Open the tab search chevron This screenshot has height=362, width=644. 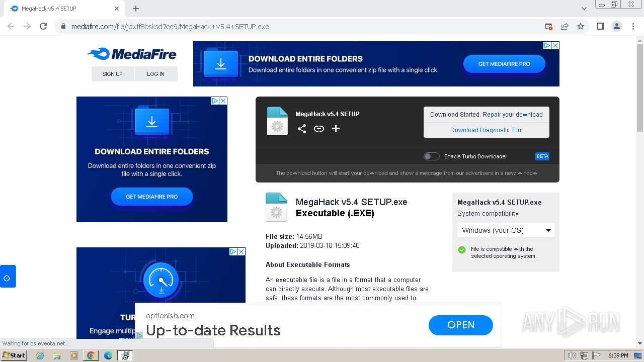click(584, 9)
